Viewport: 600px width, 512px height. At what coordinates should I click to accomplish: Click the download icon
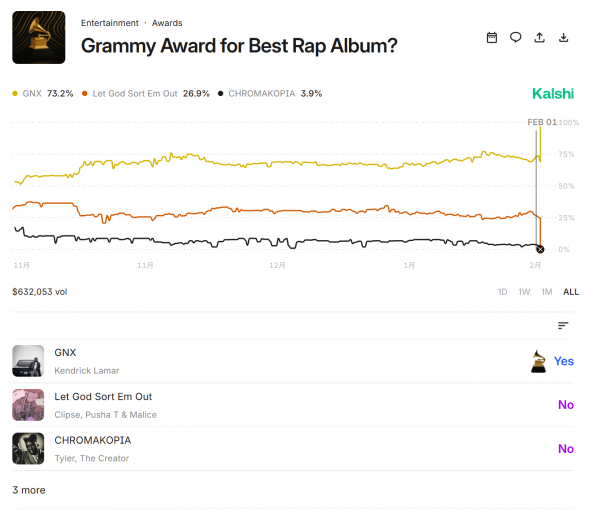click(564, 38)
